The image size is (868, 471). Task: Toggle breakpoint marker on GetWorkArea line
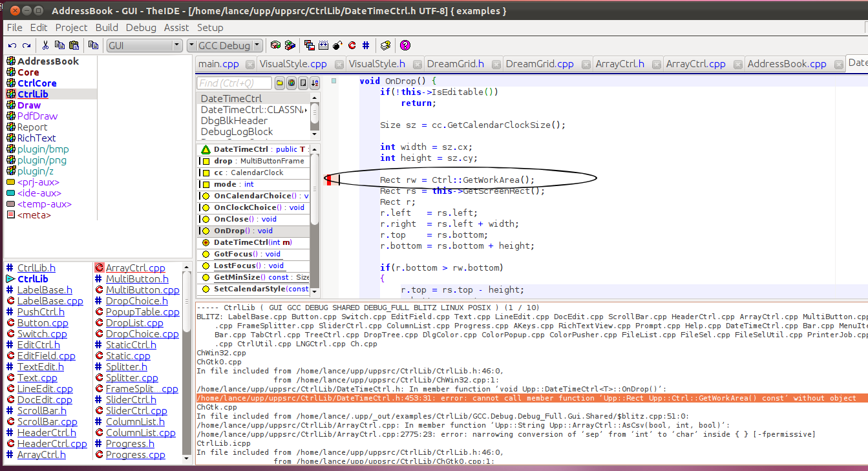[x=328, y=180]
